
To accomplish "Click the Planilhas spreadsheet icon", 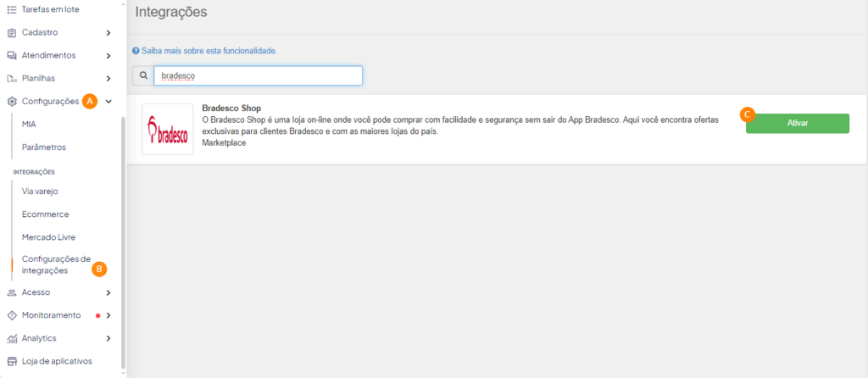I will pos(12,79).
